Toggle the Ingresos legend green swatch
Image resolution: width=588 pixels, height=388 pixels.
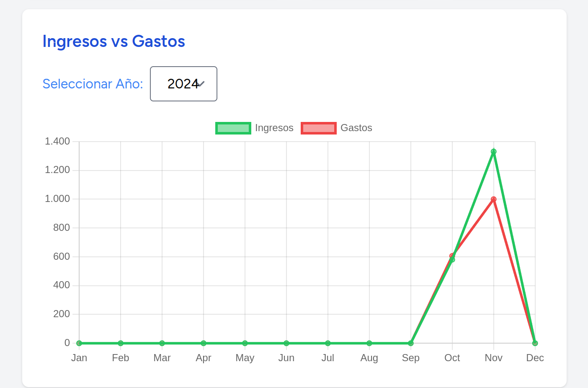(233, 128)
